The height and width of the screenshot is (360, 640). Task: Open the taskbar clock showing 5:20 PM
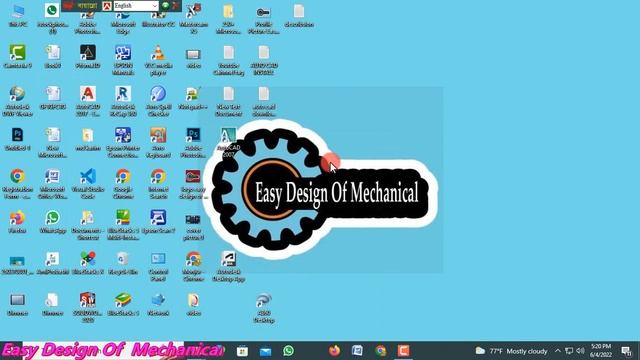(601, 351)
